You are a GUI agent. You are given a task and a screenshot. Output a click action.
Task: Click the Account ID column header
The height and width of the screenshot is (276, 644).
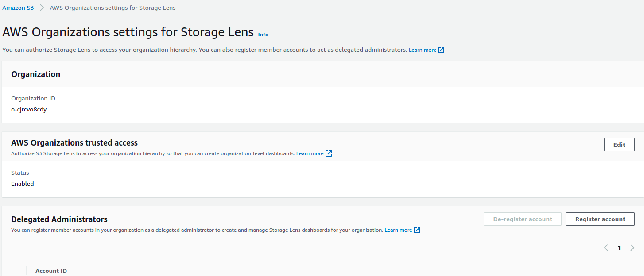[51, 271]
